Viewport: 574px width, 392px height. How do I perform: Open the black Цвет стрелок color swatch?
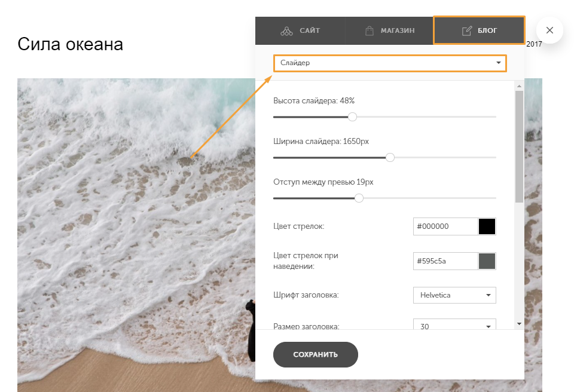click(487, 226)
